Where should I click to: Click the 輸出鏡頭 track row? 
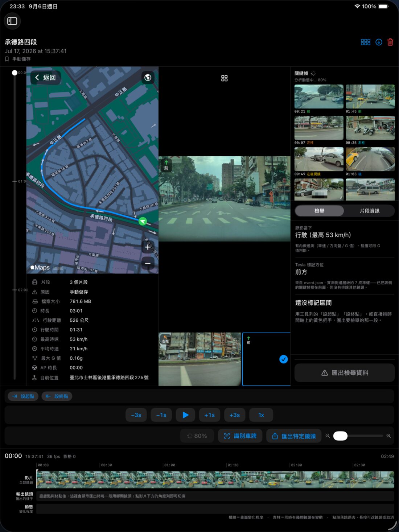(x=215, y=496)
